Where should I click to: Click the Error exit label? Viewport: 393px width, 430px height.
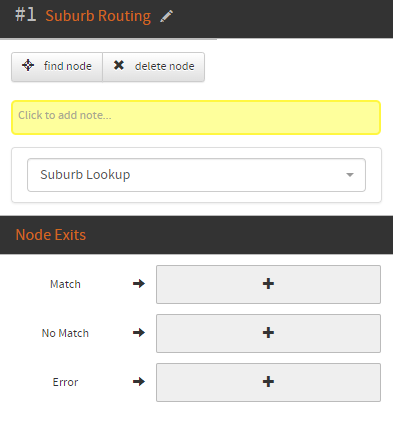(65, 382)
